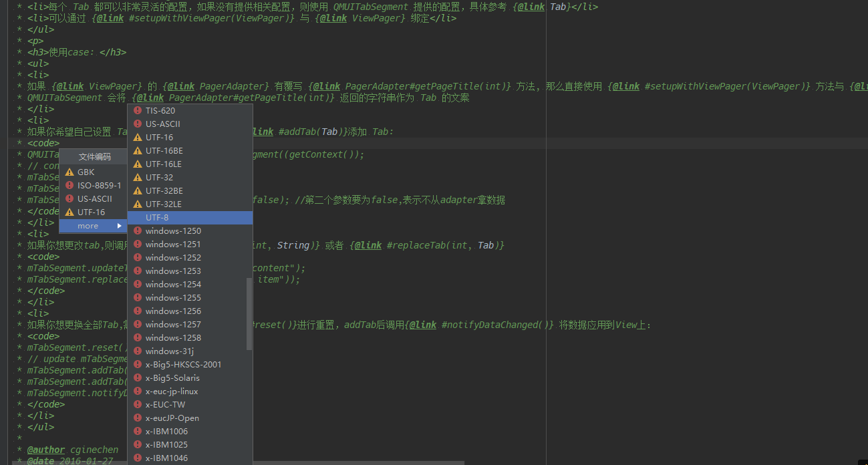Click the error icon beside x-IBM1046

point(138,458)
